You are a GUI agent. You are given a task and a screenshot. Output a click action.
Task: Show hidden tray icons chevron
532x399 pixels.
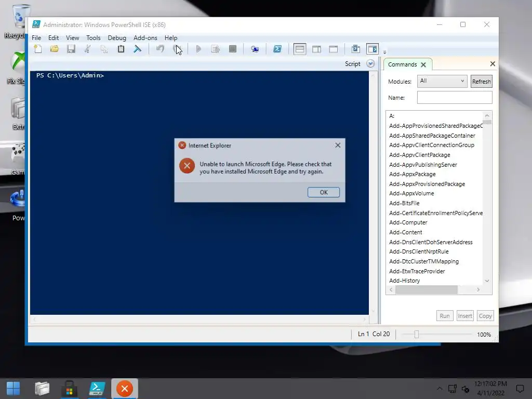click(440, 389)
